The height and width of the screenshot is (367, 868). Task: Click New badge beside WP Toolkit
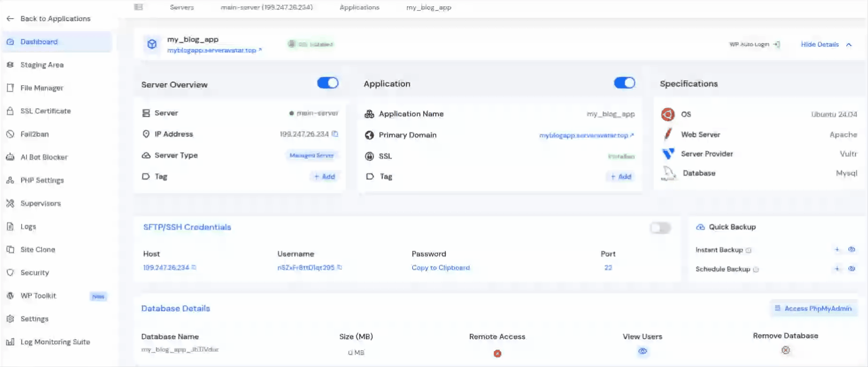pyautogui.click(x=98, y=296)
